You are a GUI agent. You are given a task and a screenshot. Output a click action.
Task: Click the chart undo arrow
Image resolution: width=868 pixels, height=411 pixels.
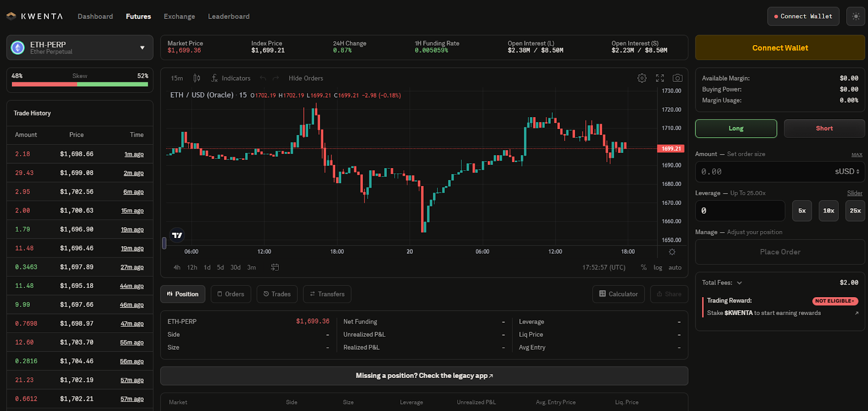[263, 78]
